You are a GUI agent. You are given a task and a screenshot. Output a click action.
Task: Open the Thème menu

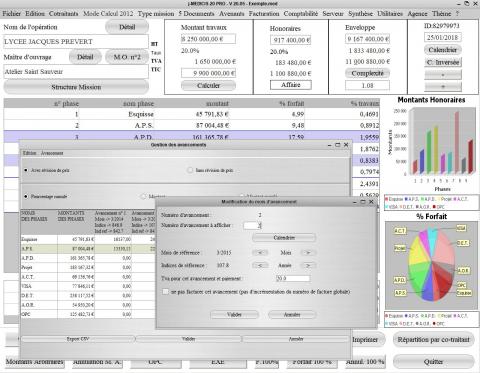click(x=441, y=14)
